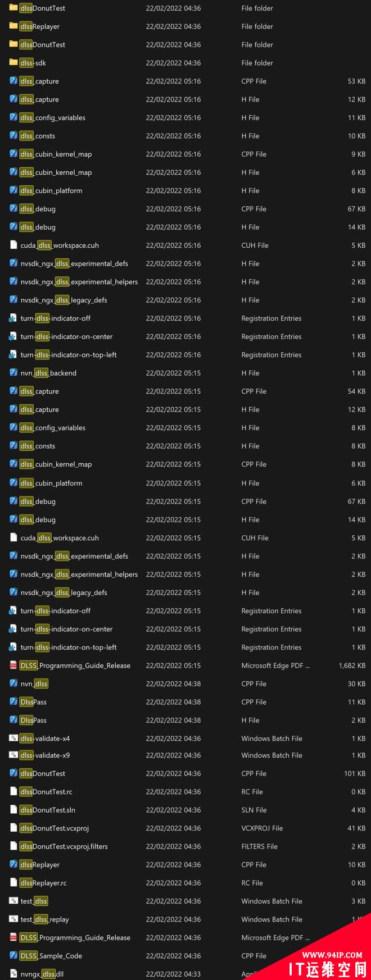Select the dlss_config_variables name of 8 KB file

[53, 428]
